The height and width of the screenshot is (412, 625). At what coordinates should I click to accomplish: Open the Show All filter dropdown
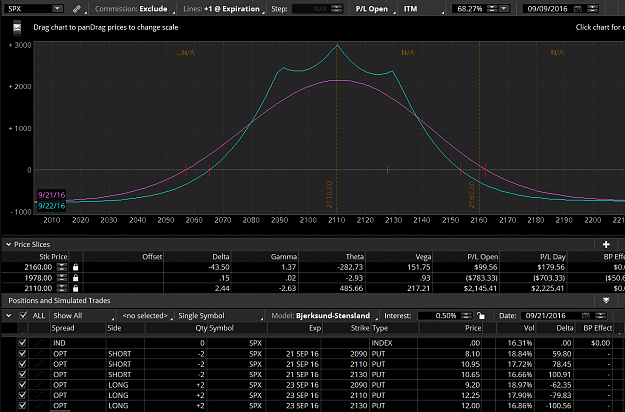coord(83,316)
